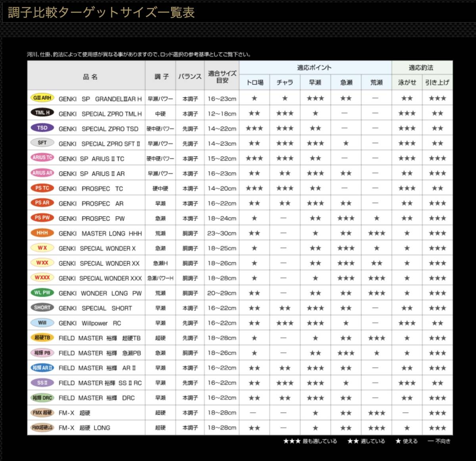
Task: Click the 荒瀬 column header
Action: pos(376,82)
